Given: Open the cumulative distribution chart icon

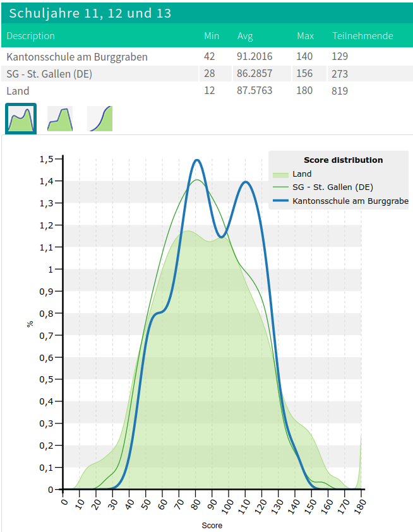Looking at the screenshot, I should pos(100,119).
